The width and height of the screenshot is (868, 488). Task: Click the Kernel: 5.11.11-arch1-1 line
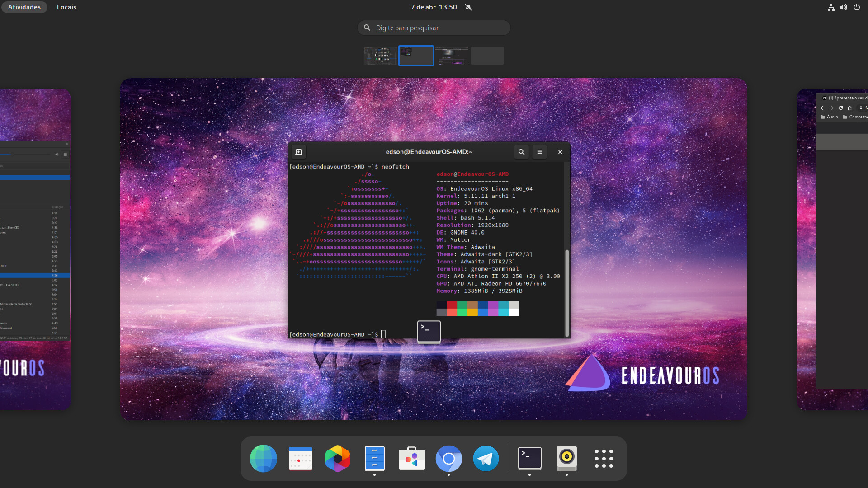click(x=476, y=196)
